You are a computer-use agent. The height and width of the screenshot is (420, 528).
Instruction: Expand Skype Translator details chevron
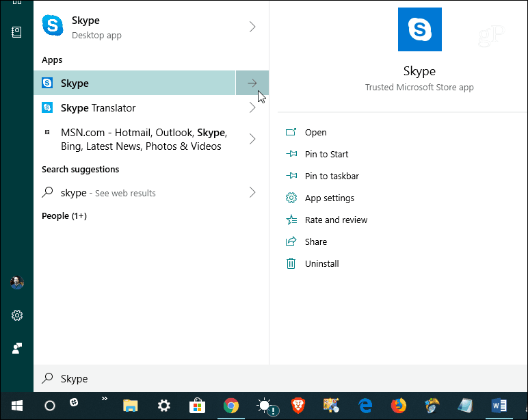click(x=252, y=108)
